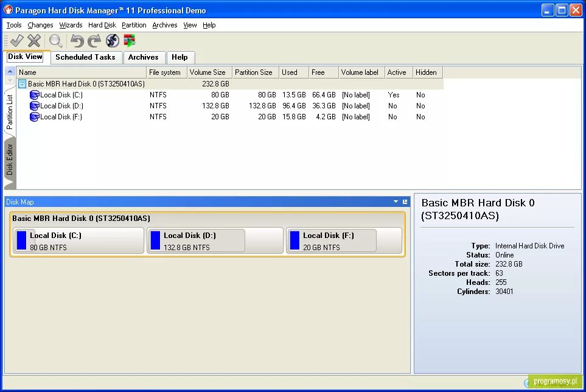Minimize the Paragon Hard Disk Manager window
The height and width of the screenshot is (392, 586).
pyautogui.click(x=548, y=10)
